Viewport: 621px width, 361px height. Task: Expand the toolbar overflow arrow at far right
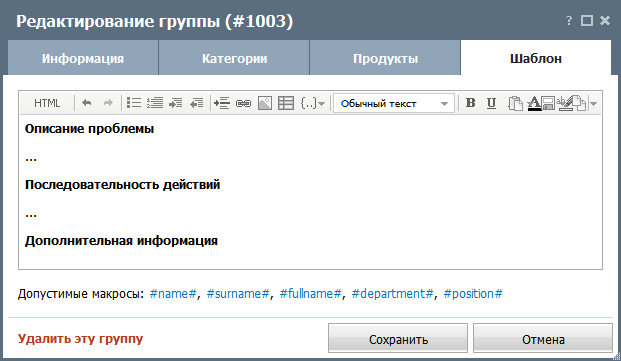coord(593,104)
